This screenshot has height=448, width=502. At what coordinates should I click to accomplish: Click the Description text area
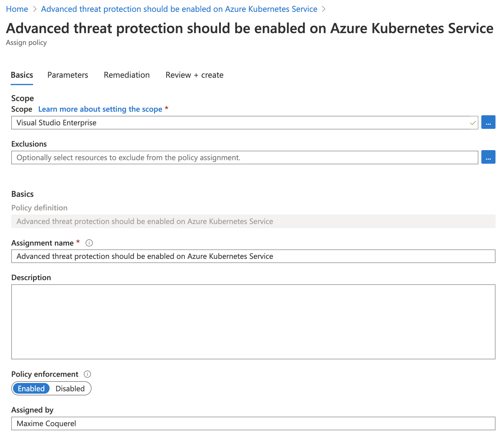tap(236, 322)
